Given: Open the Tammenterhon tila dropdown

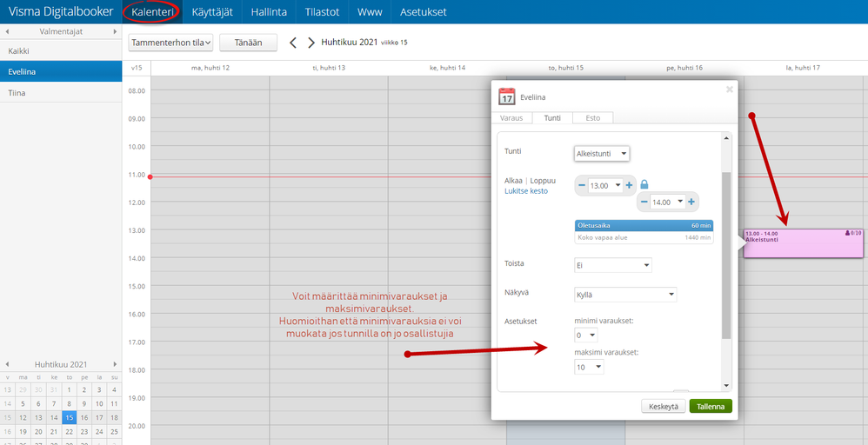Looking at the screenshot, I should [171, 42].
